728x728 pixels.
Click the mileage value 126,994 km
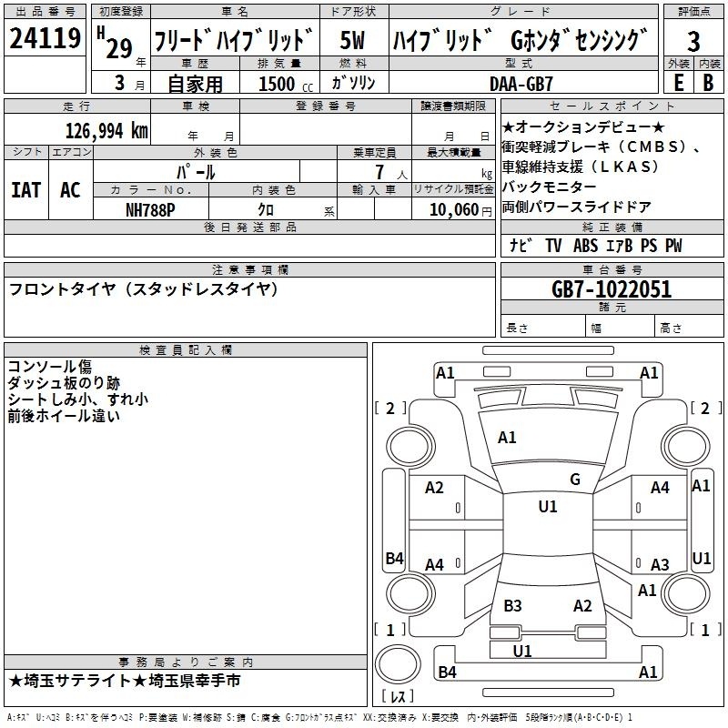point(105,130)
